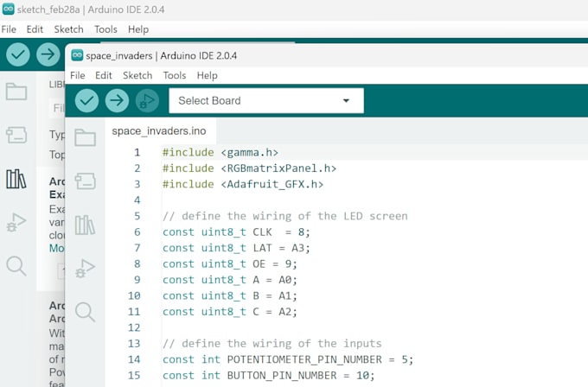Open Boards Manager in space_invaders sidebar
Image resolution: width=588 pixels, height=387 pixels.
(x=85, y=181)
